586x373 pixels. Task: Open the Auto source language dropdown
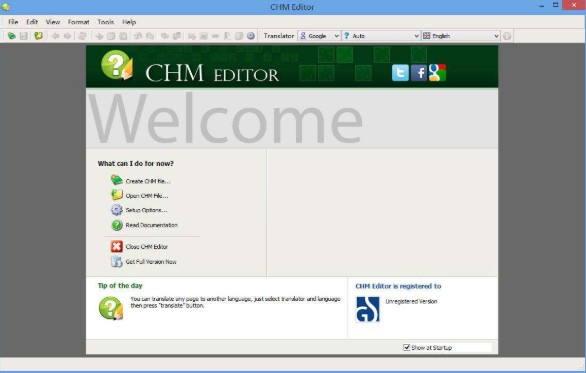[381, 36]
